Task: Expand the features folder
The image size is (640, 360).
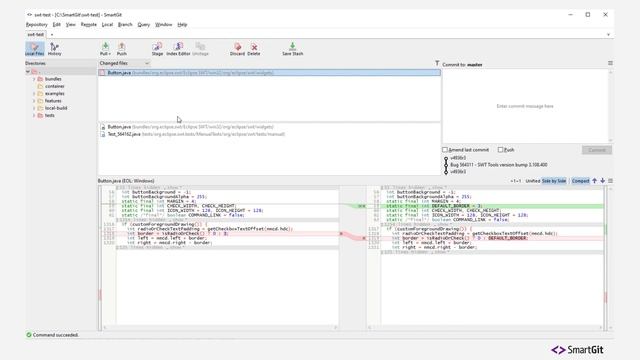Action: click(x=34, y=101)
